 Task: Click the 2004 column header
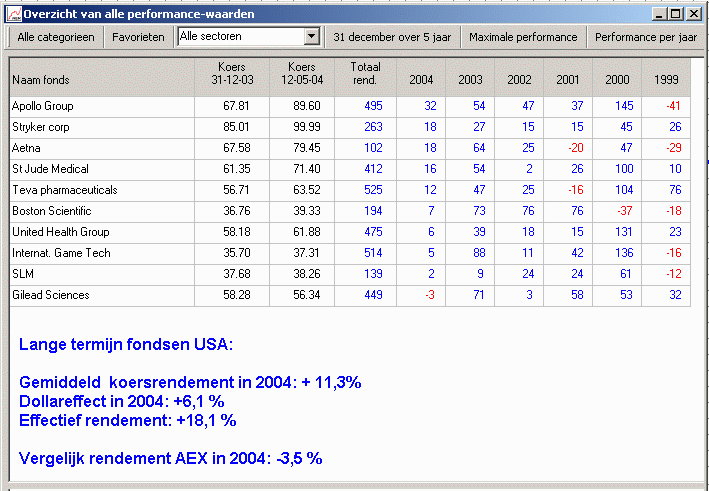[x=421, y=79]
